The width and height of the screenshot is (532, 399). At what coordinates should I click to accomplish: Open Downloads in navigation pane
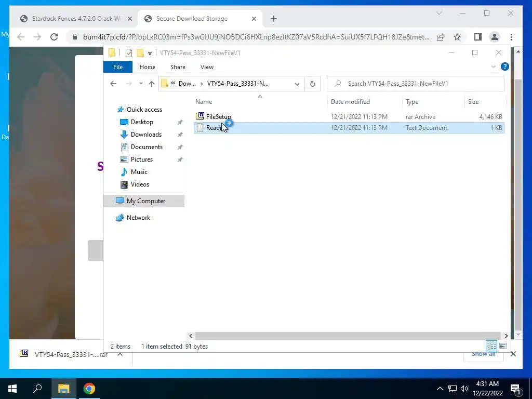tap(146, 135)
